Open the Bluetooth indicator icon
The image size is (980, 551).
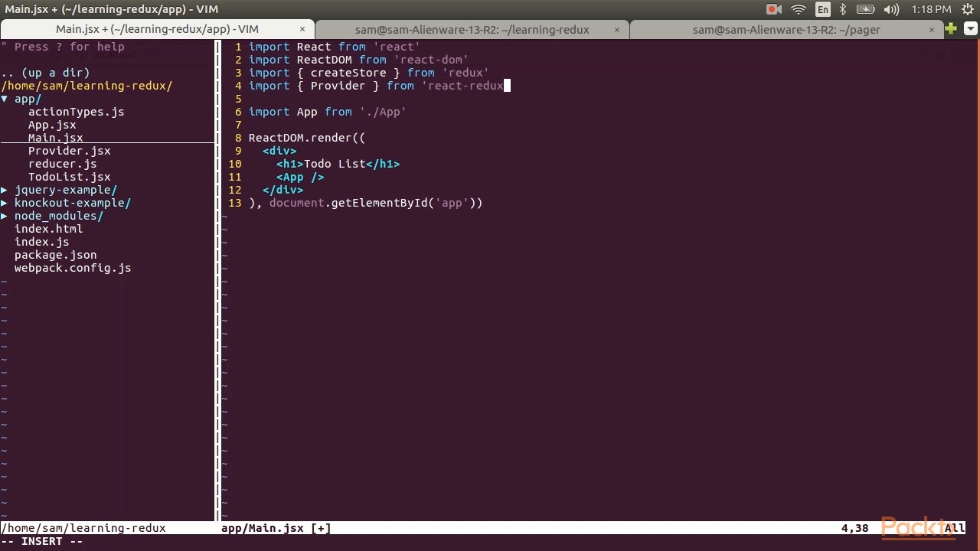[843, 9]
